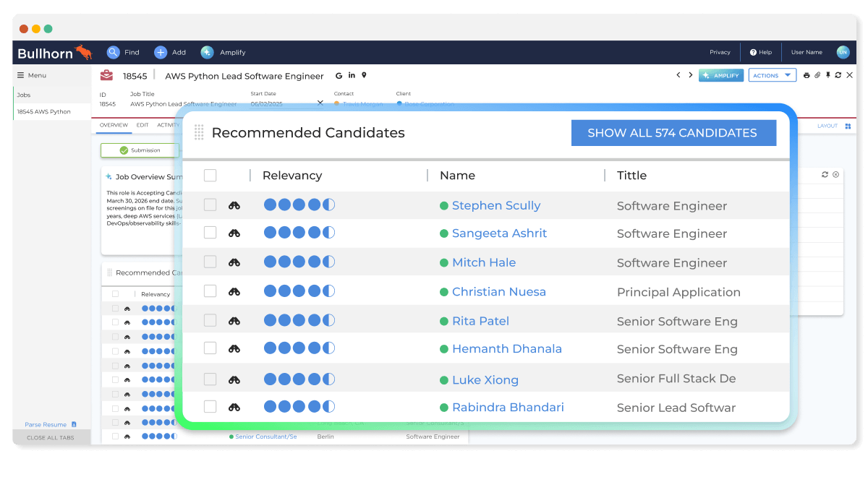Image resolution: width=868 pixels, height=490 pixels.
Task: Expand the sidebar Menu
Action: (x=32, y=75)
